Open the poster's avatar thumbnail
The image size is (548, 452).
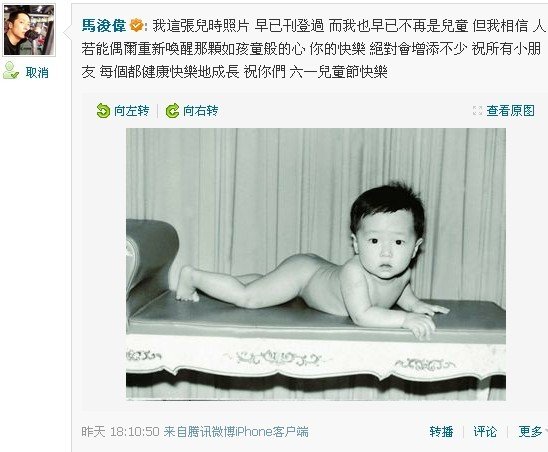click(29, 30)
